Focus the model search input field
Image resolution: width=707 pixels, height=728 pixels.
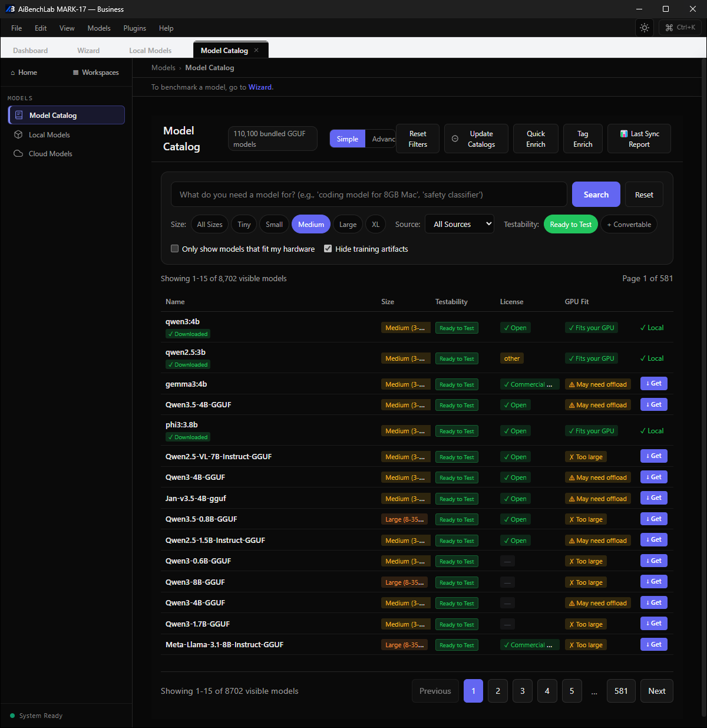click(369, 195)
